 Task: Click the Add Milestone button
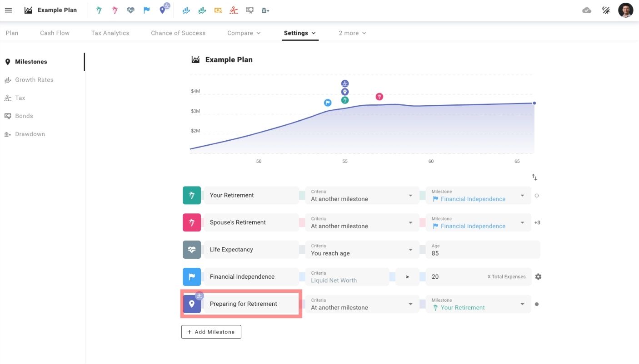click(211, 332)
